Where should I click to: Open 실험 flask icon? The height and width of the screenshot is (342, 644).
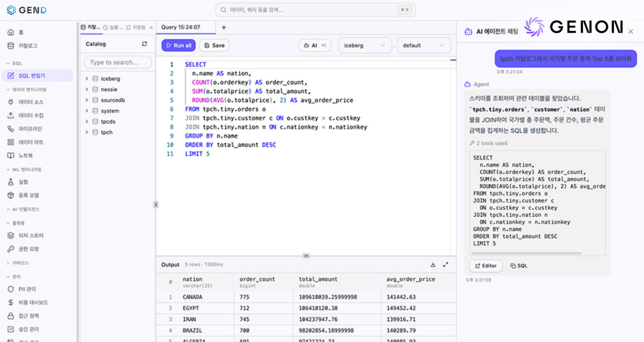click(x=10, y=182)
